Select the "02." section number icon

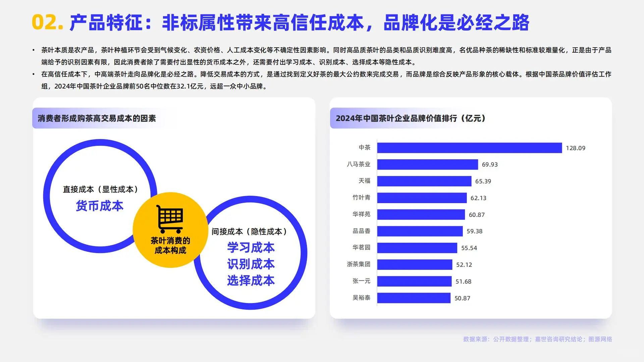point(47,22)
